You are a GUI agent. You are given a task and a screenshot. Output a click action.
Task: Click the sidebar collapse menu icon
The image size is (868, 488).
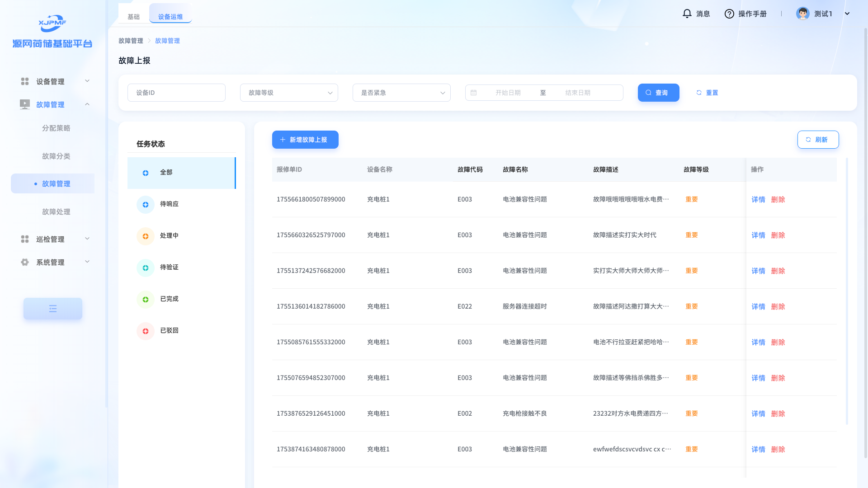click(x=53, y=309)
